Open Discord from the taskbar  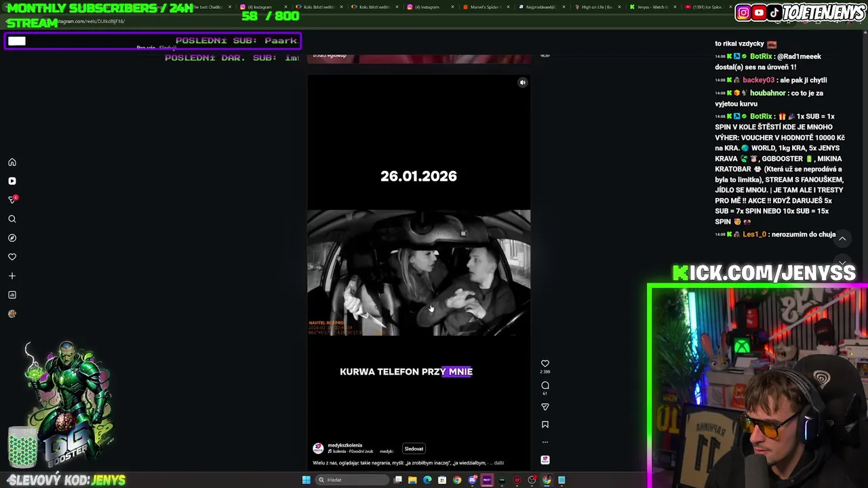pos(472,480)
